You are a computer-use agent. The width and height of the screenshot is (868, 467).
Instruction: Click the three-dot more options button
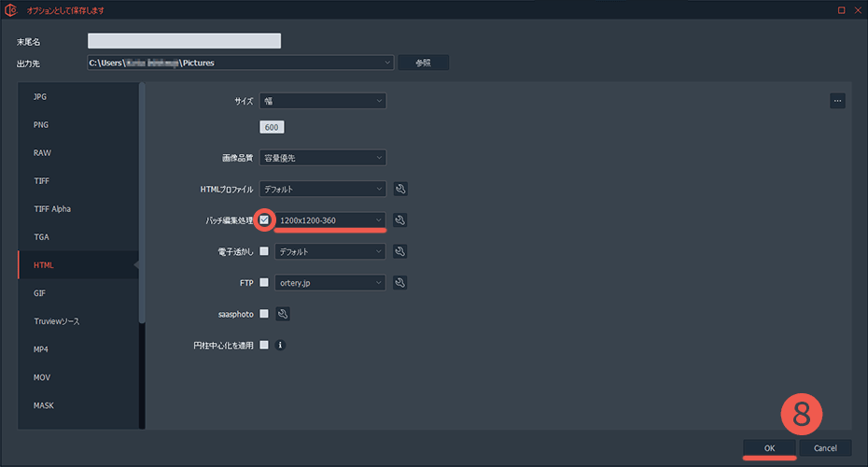pyautogui.click(x=837, y=101)
